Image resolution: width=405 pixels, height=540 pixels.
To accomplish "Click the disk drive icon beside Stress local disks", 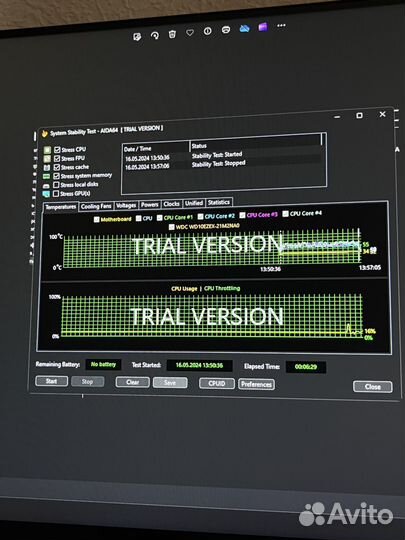I will click(46, 186).
